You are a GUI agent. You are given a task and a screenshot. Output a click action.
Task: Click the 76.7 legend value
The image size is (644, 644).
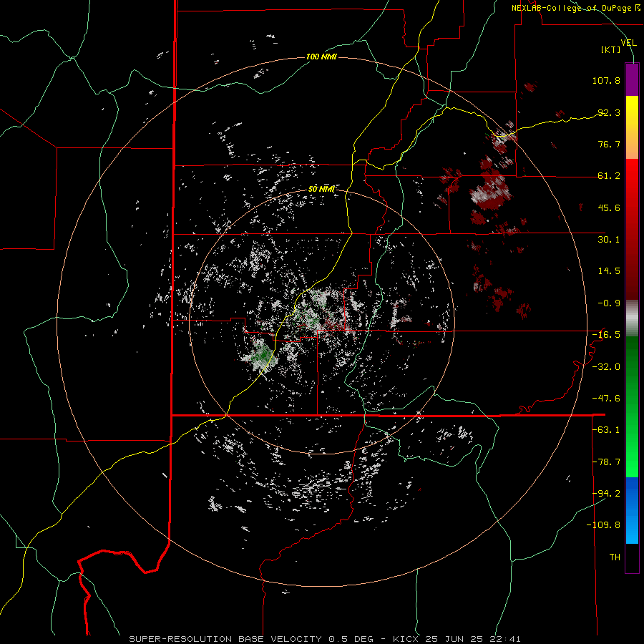pyautogui.click(x=609, y=144)
